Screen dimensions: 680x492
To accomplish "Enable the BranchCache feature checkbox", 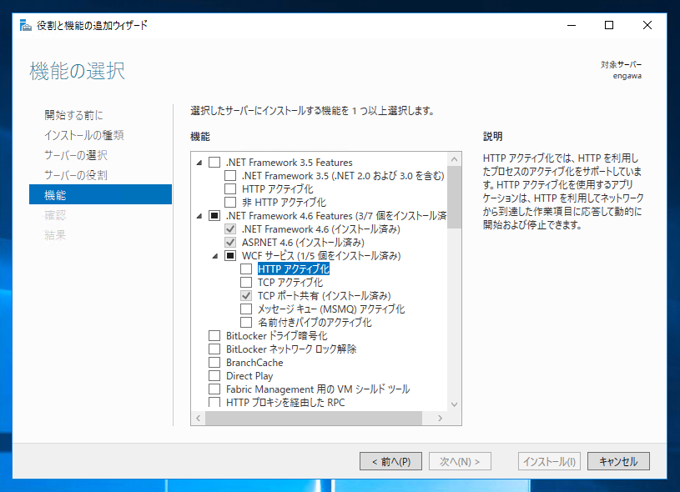I will pyautogui.click(x=214, y=362).
